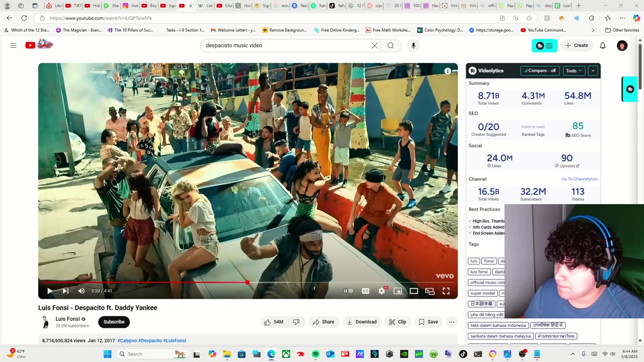Download the video
The image size is (644, 362).
click(362, 322)
